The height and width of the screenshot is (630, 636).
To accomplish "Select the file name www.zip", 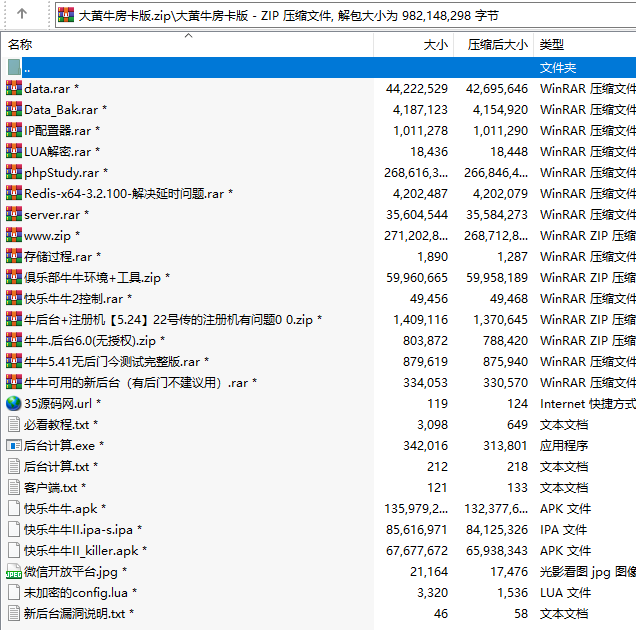I will coord(47,236).
